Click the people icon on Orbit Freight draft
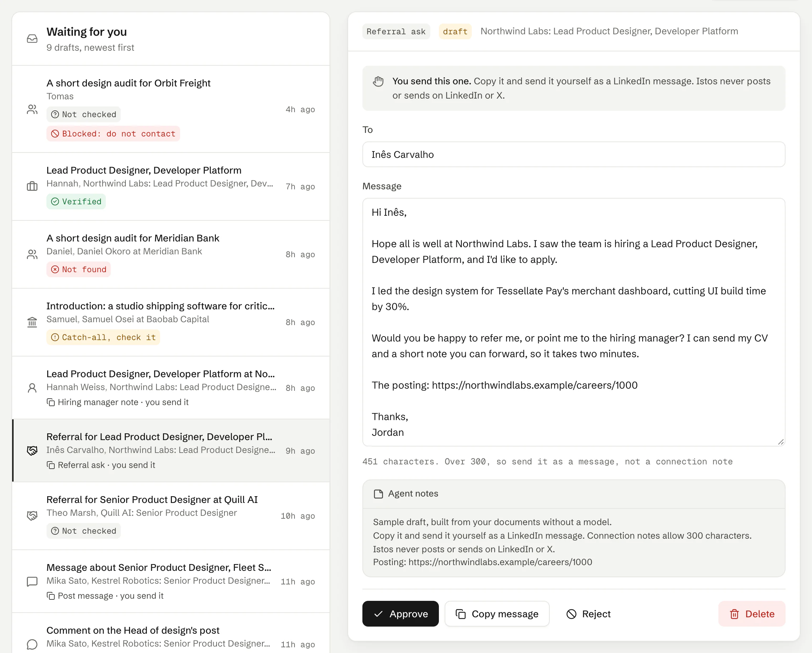The width and height of the screenshot is (812, 653). (x=33, y=110)
